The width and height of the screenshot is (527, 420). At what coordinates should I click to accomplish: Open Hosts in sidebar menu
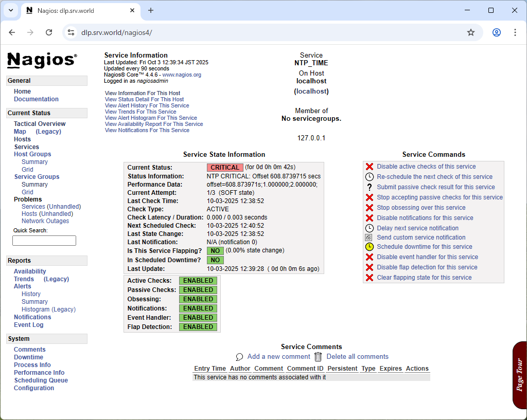pyautogui.click(x=22, y=139)
